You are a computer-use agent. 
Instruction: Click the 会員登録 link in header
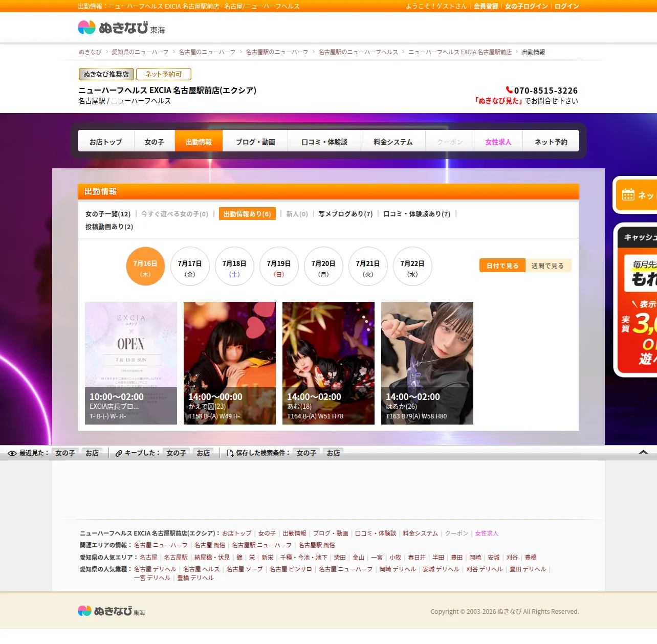pos(486,6)
